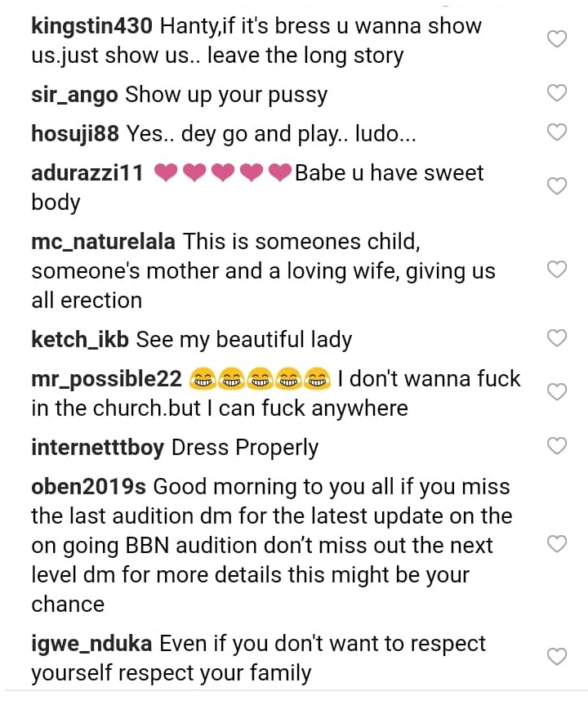The height and width of the screenshot is (714, 588).
Task: Click the mr_possible22 username
Action: point(106,379)
